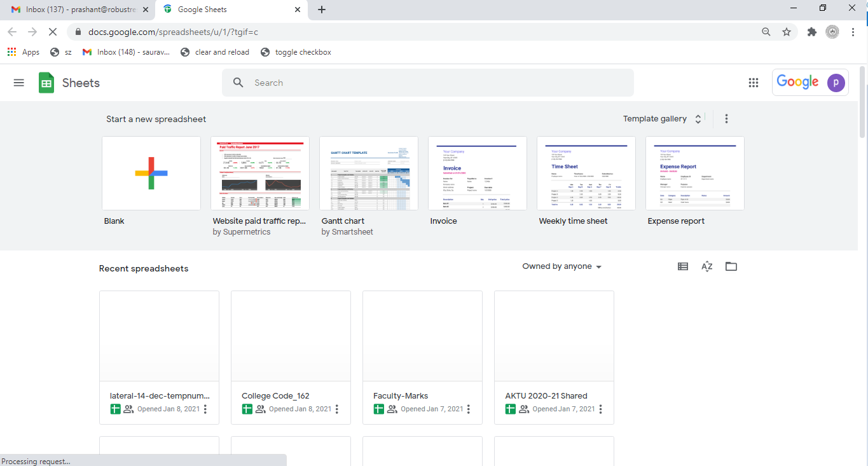Open three-dot menu for Faculty-Marks spreadsheet
Image resolution: width=868 pixels, height=466 pixels.
[469, 409]
